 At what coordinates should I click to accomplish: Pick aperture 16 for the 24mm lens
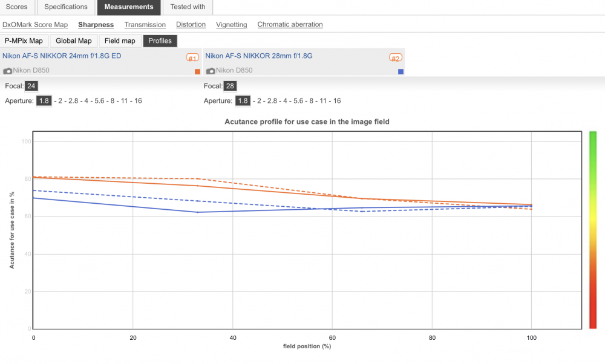point(138,101)
